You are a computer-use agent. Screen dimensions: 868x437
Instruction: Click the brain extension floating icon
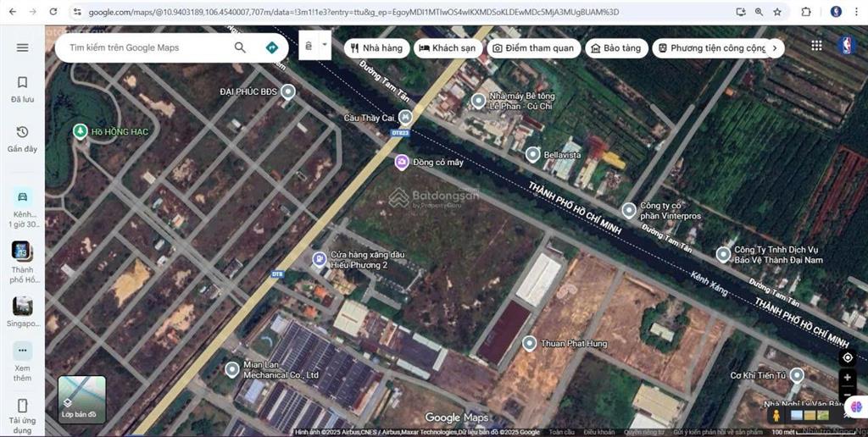(856, 407)
